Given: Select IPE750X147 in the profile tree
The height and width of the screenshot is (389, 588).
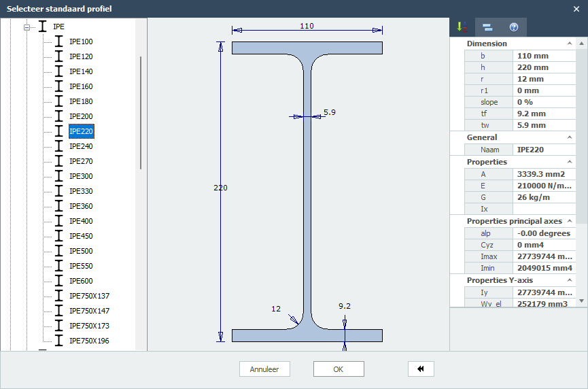Looking at the screenshot, I should [x=89, y=311].
